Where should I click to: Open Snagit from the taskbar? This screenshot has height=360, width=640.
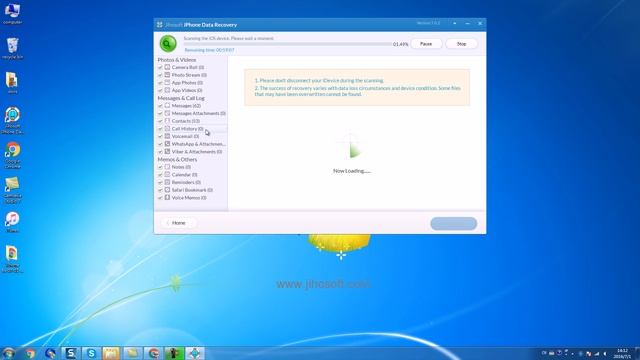pos(71,353)
